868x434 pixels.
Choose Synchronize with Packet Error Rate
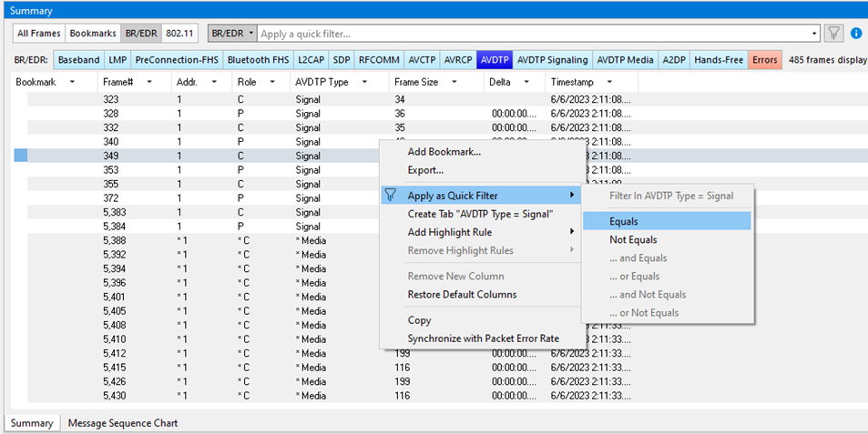click(482, 338)
